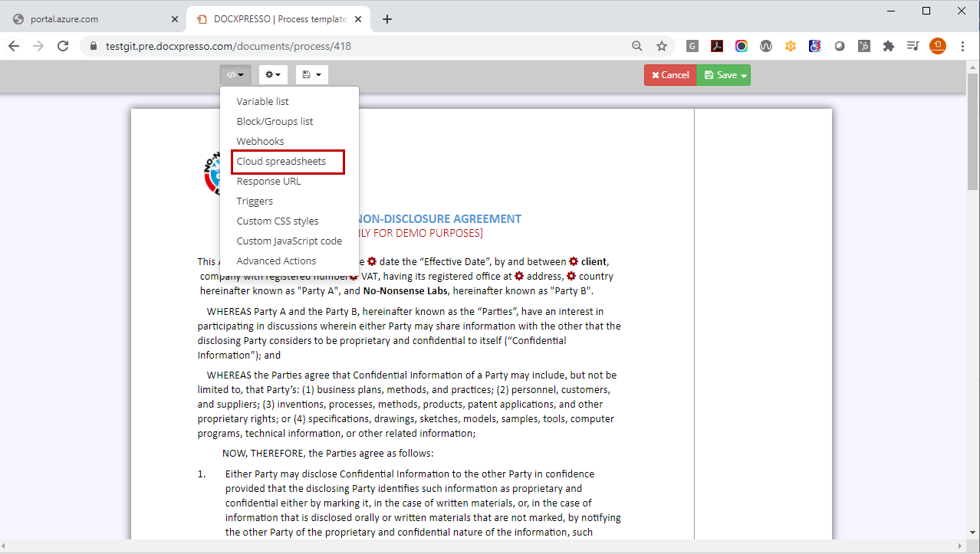Viewport: 980px width, 554px height.
Task: Open the orange gear extension
Action: (791, 46)
